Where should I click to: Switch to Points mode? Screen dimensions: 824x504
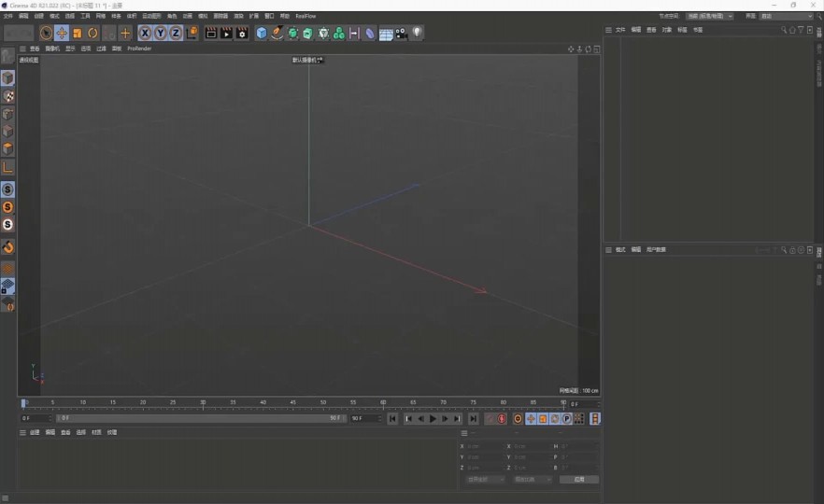coord(7,114)
